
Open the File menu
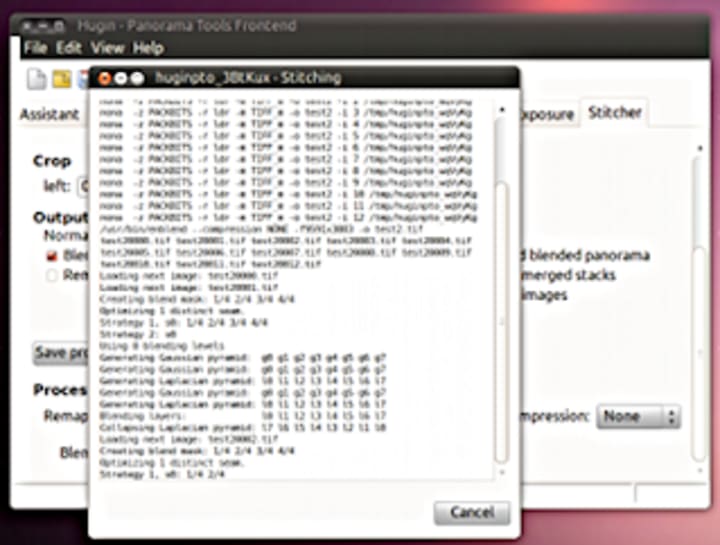pos(35,48)
